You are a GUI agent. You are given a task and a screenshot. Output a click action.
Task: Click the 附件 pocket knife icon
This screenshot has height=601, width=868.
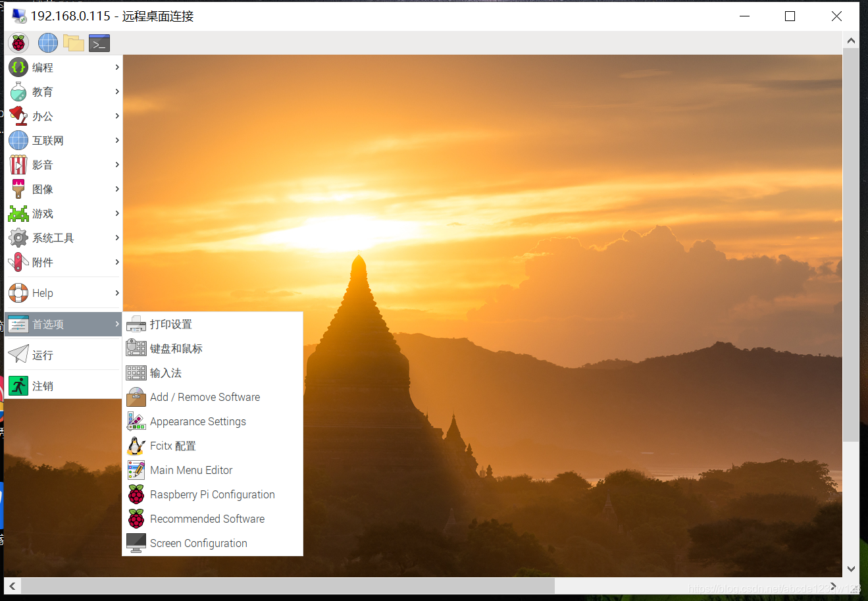[18, 262]
